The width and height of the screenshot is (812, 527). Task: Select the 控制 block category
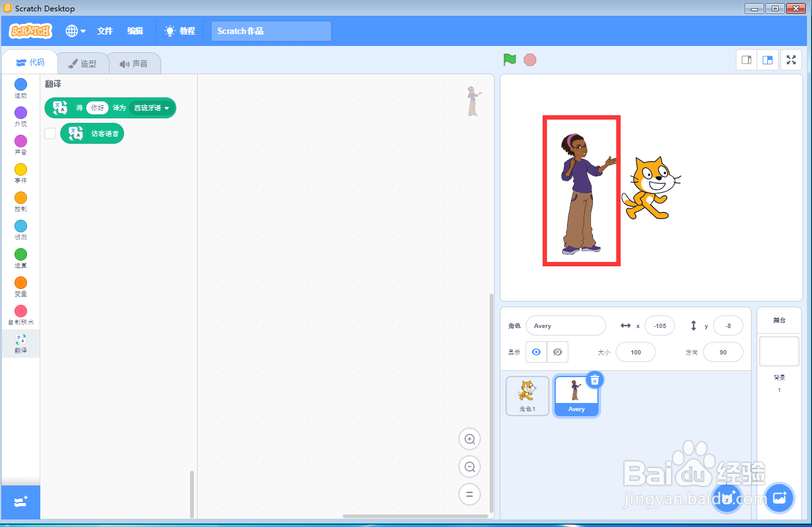click(x=21, y=202)
